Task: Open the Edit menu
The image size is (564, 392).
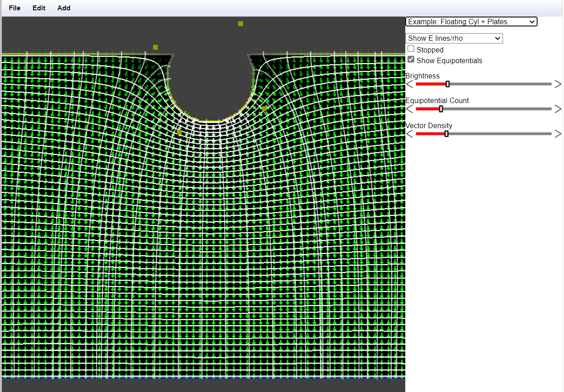Action: click(39, 8)
